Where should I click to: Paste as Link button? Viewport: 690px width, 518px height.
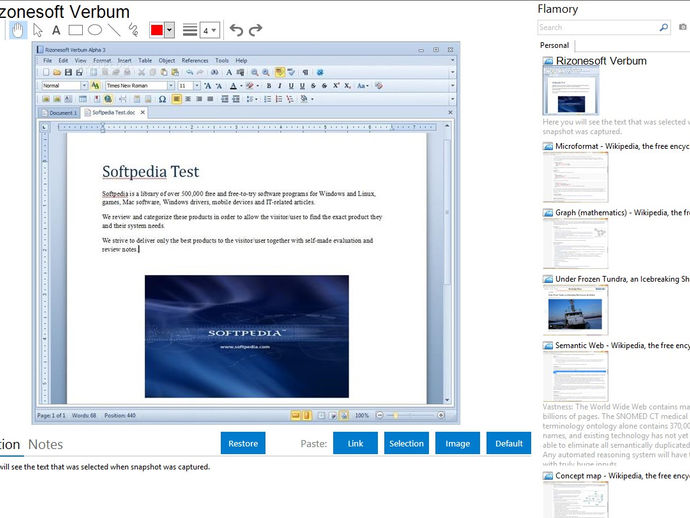click(355, 443)
